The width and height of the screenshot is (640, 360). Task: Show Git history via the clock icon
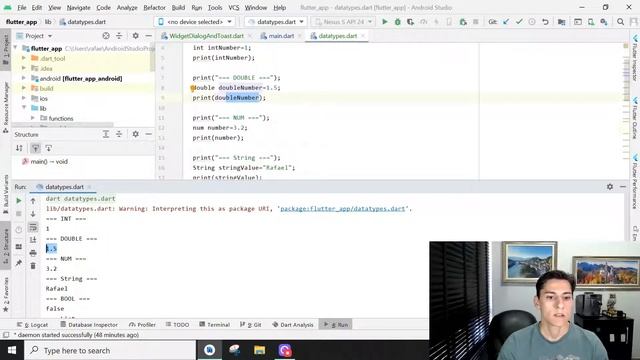tap(532, 22)
